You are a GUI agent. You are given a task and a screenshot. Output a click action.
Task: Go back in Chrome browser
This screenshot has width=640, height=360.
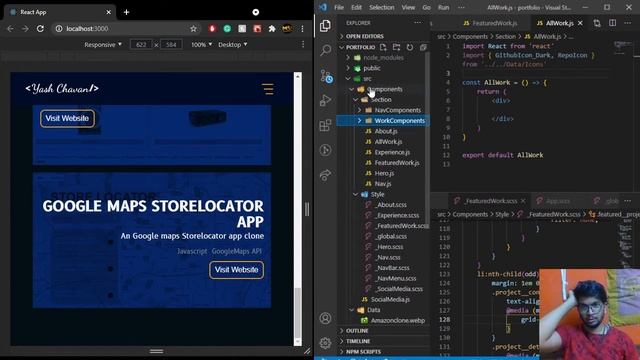pos(10,29)
